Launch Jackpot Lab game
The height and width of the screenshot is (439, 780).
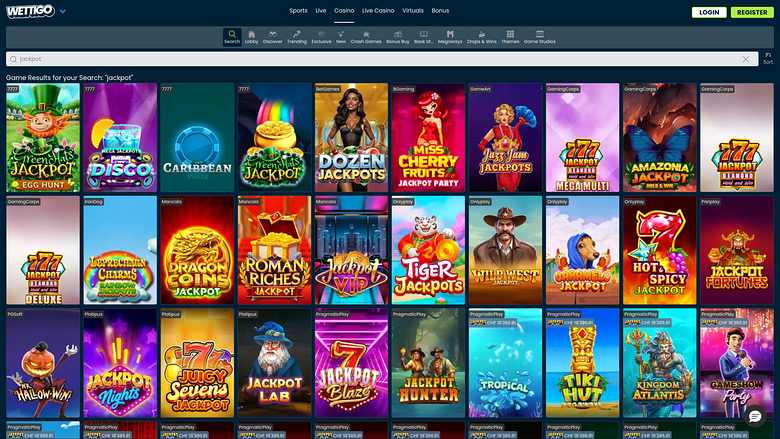pyautogui.click(x=274, y=363)
